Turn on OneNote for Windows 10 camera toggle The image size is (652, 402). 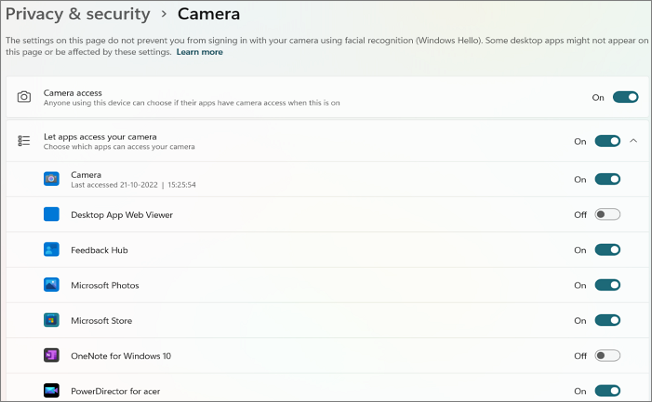[607, 355]
